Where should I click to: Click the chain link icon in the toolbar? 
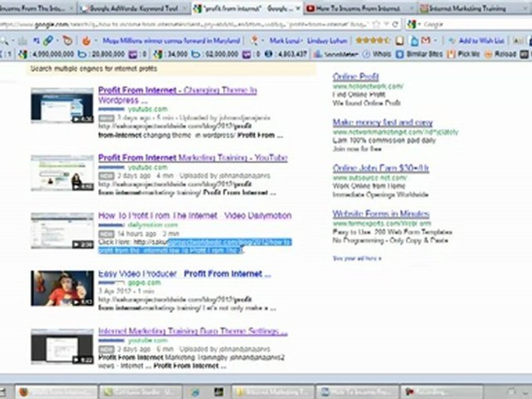tap(48, 40)
